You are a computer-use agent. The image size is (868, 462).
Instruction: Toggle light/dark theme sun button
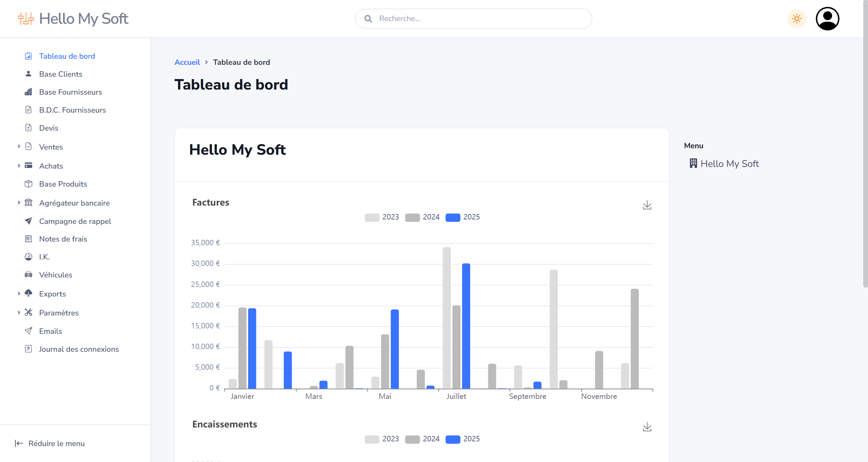tap(796, 19)
